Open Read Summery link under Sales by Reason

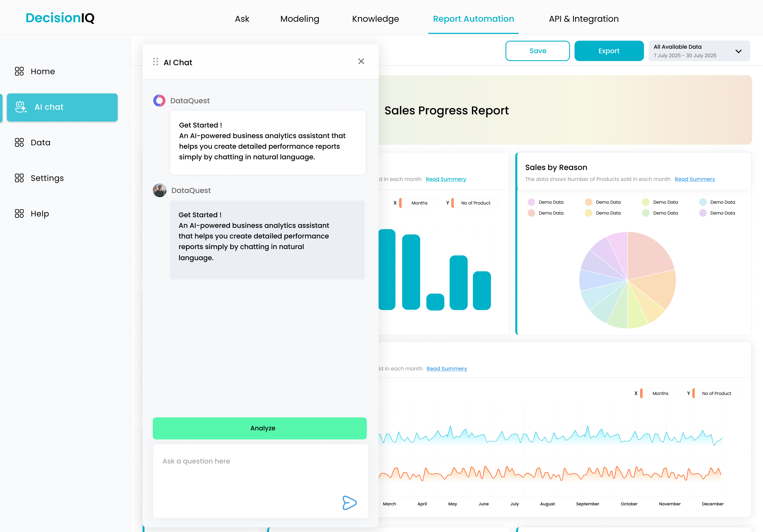[x=695, y=179]
